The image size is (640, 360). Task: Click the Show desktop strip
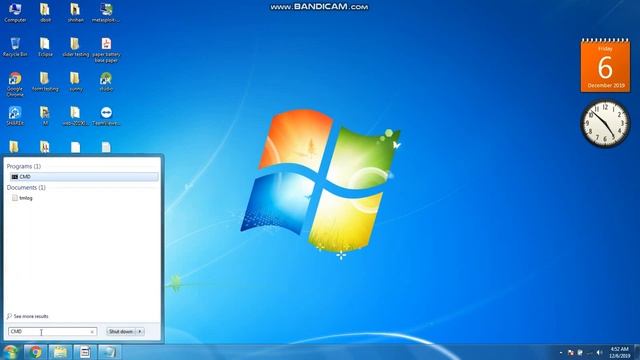(x=637, y=352)
